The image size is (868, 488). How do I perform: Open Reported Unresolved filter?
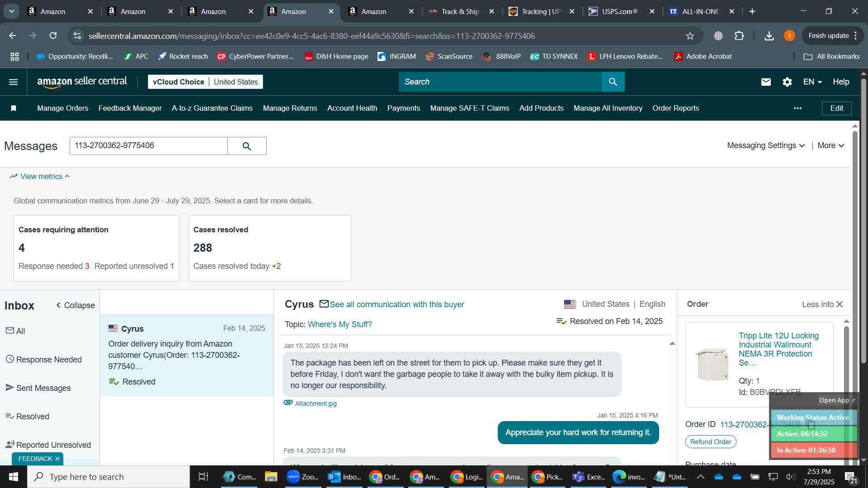tap(48, 445)
